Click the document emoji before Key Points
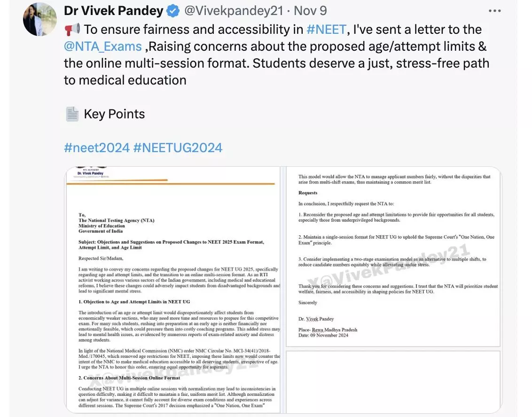Image resolution: width=532 pixels, height=417 pixels. pos(72,114)
